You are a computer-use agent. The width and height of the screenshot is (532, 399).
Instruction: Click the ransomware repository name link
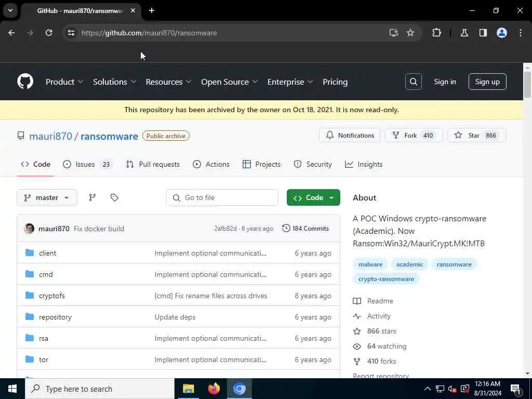pos(109,136)
